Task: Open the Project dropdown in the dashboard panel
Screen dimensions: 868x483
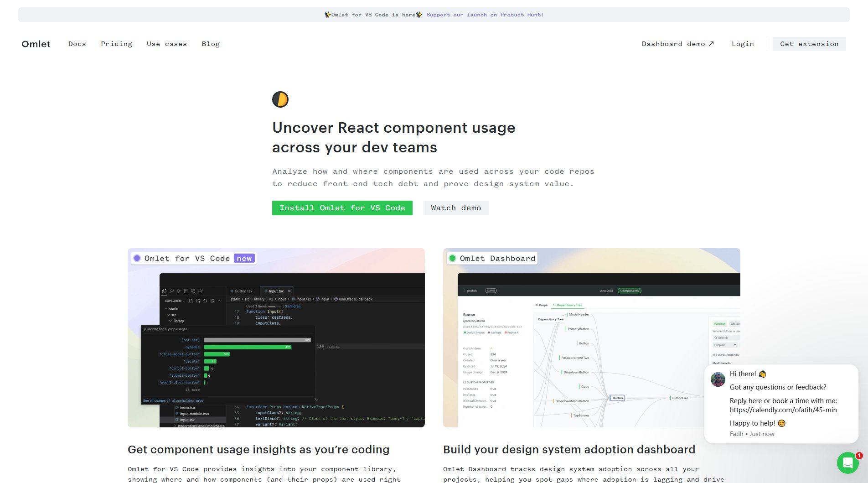Action: point(724,345)
